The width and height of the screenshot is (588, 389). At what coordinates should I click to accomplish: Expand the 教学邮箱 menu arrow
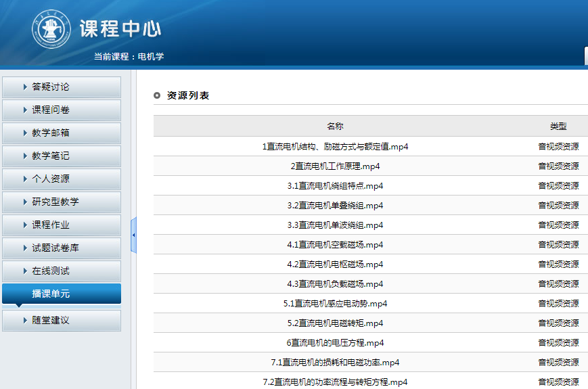[x=25, y=133]
